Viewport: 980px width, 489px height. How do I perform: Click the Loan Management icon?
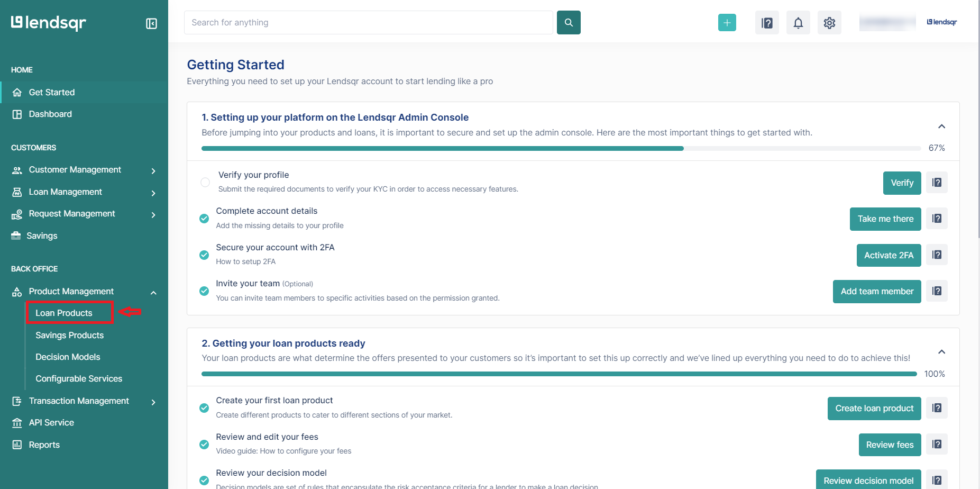[x=17, y=192]
